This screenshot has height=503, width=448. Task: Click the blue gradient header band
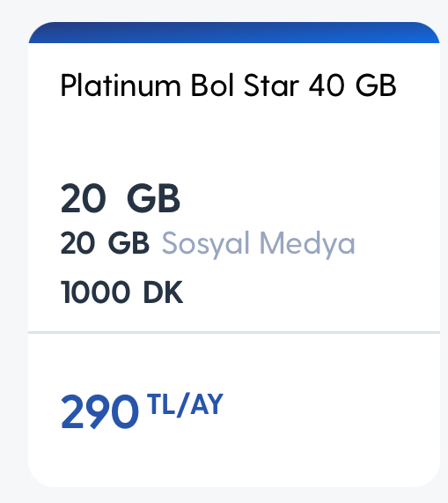[234, 33]
